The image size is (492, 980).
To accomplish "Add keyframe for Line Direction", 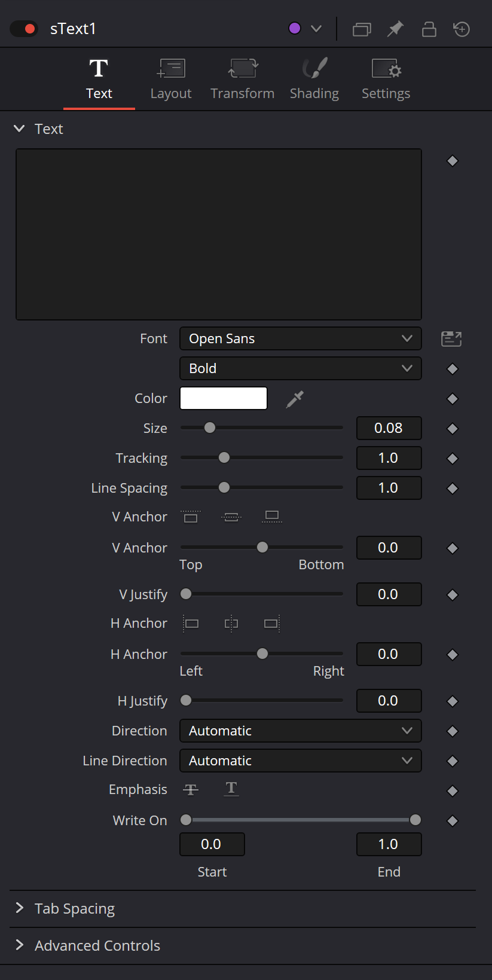I will click(x=453, y=761).
